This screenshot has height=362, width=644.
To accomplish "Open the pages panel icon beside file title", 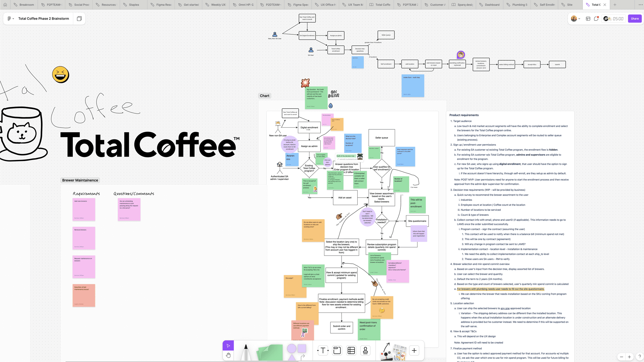I will coord(79,19).
